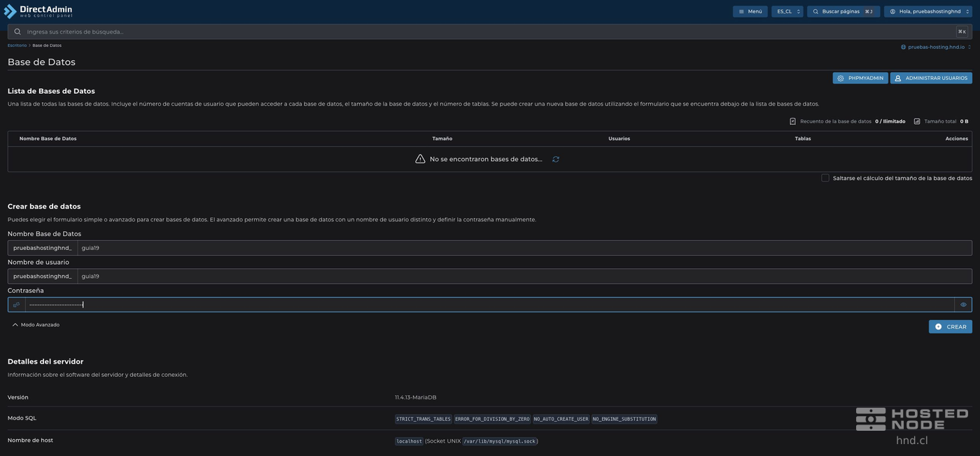
Task: Click the user icon on ADMINISTRAR USUARIOS
Action: click(898, 78)
